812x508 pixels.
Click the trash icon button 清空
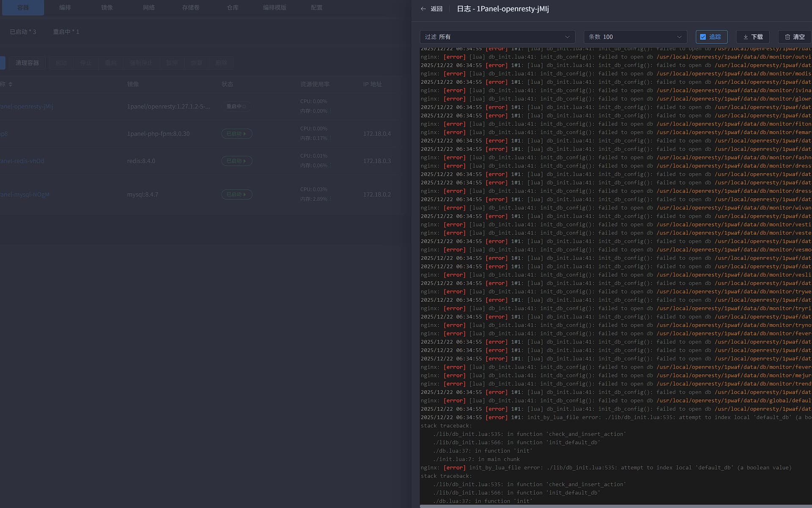click(794, 37)
